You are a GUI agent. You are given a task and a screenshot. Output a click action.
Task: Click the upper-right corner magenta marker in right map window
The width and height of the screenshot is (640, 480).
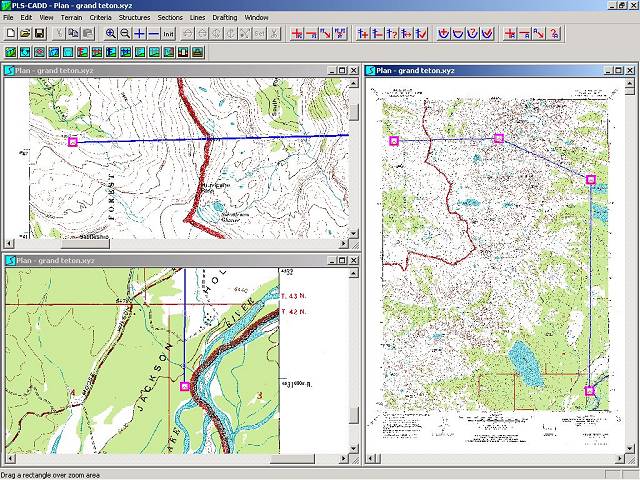pyautogui.click(x=591, y=179)
